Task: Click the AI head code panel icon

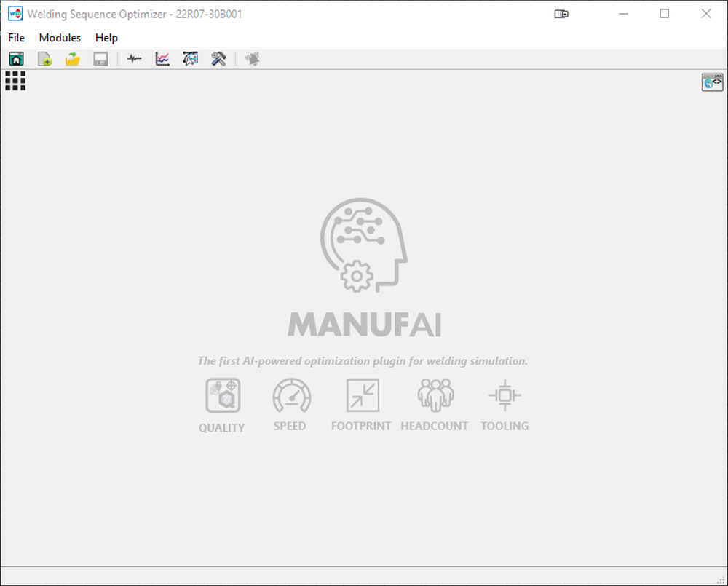Action: click(712, 82)
